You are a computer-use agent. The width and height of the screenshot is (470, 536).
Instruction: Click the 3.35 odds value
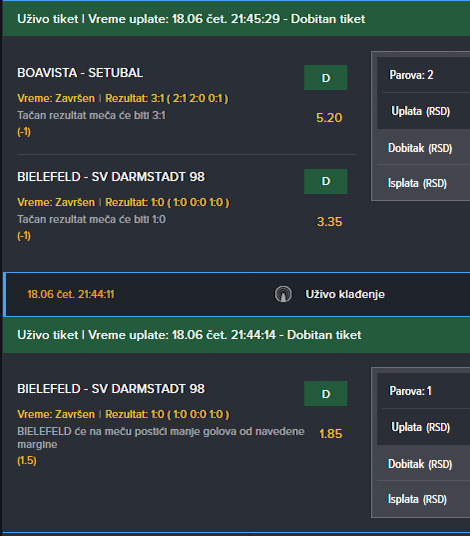329,222
